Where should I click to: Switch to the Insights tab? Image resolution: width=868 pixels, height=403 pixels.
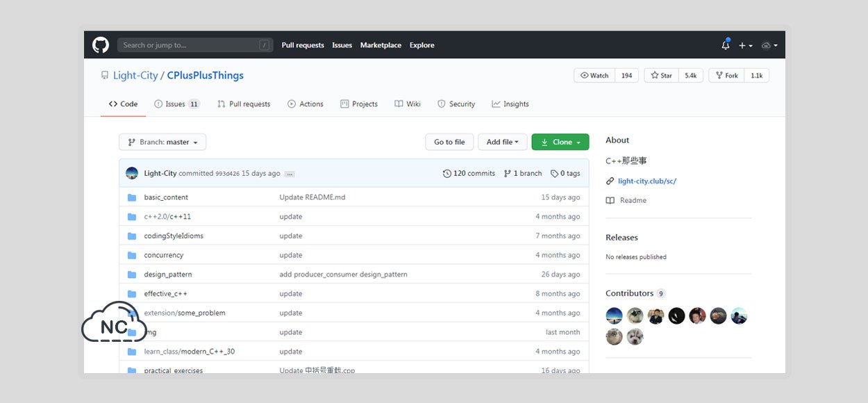pos(510,104)
